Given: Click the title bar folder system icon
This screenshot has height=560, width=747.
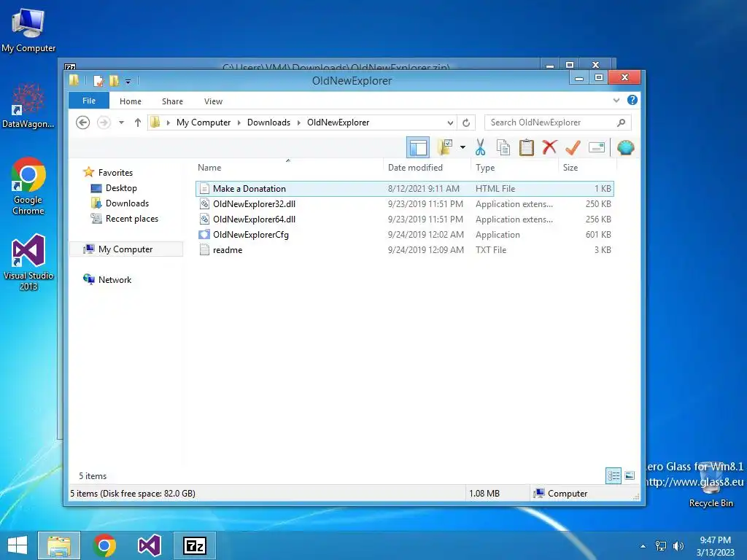Looking at the screenshot, I should pyautogui.click(x=74, y=80).
